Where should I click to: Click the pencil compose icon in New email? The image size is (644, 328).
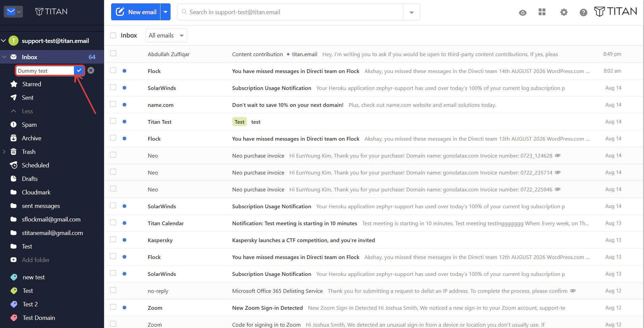[x=120, y=12]
